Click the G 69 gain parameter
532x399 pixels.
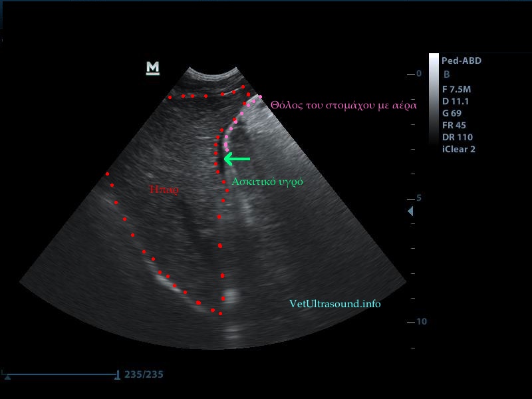452,113
